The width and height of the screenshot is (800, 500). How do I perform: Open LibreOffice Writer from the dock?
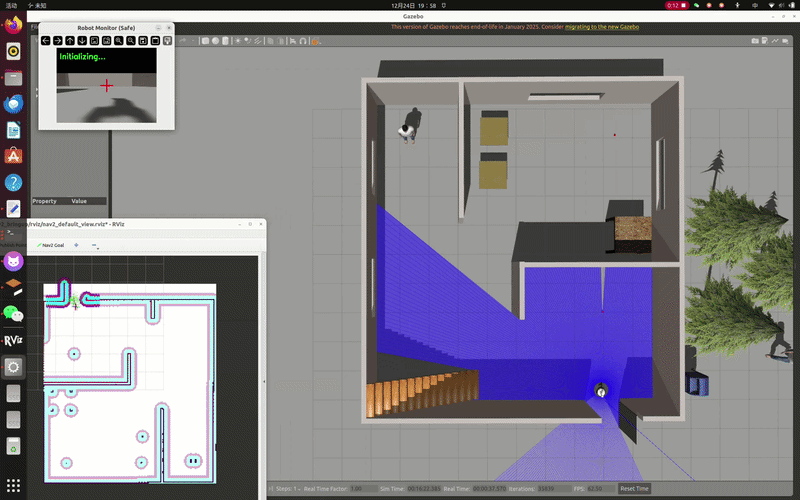click(x=13, y=130)
